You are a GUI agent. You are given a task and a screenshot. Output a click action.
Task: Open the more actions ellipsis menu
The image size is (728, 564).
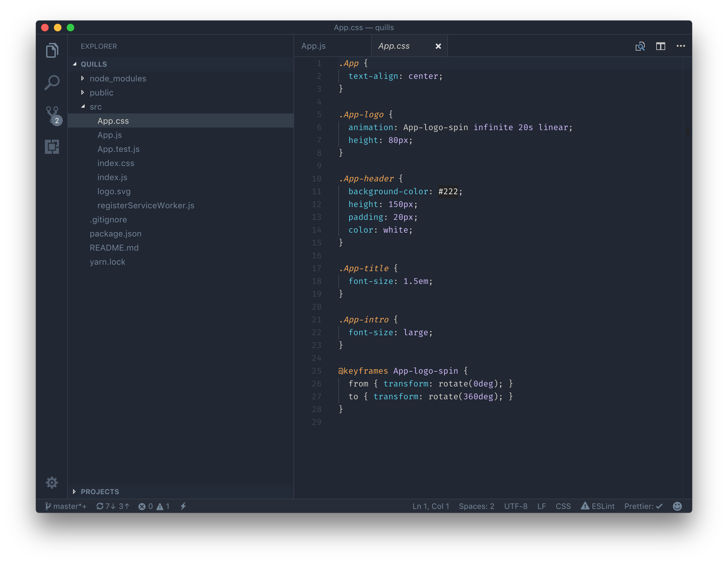(x=681, y=46)
